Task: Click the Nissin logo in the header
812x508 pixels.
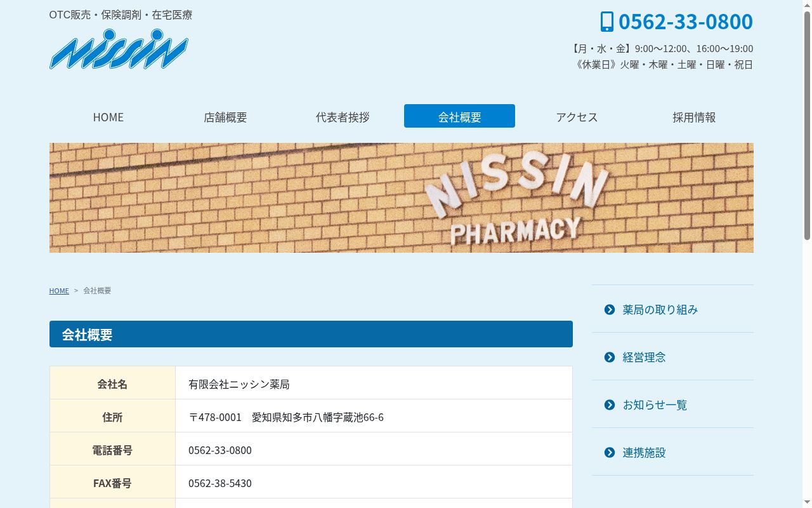Action: click(x=119, y=50)
